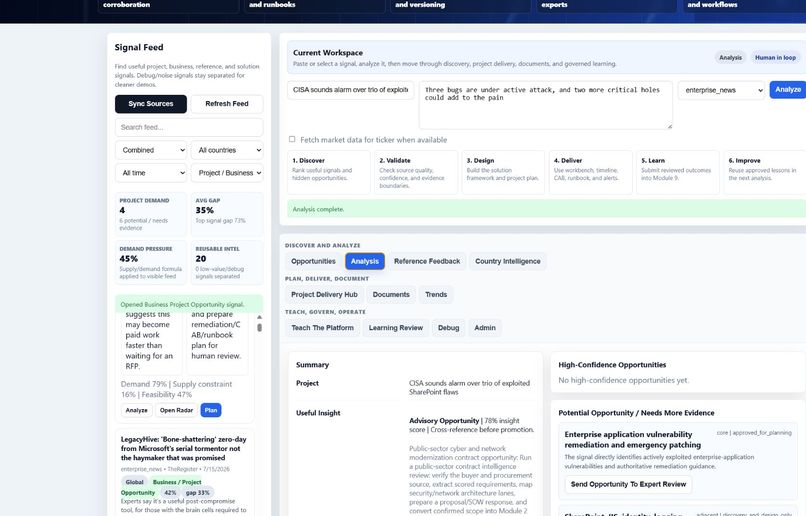Screen dimensions: 806x516
Task: Click Send Opportunity To Expert Review button
Action: tap(628, 484)
